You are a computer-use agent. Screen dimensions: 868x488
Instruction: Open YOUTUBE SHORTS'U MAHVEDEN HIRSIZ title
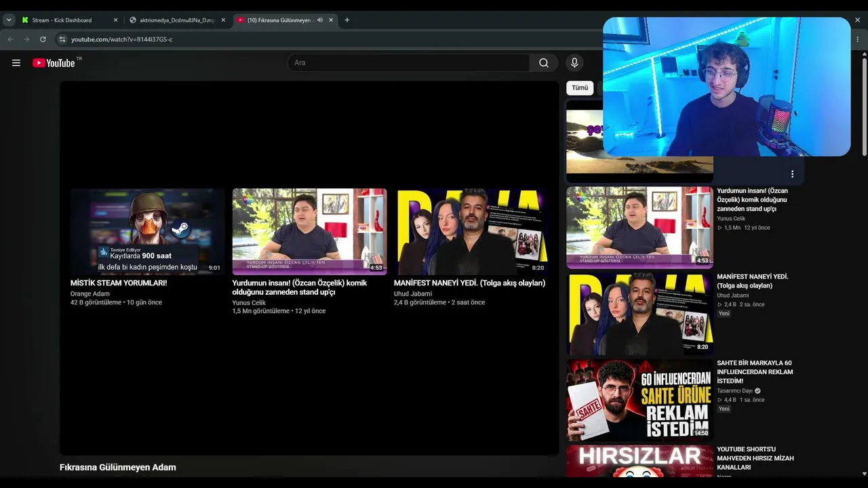[x=755, y=458]
